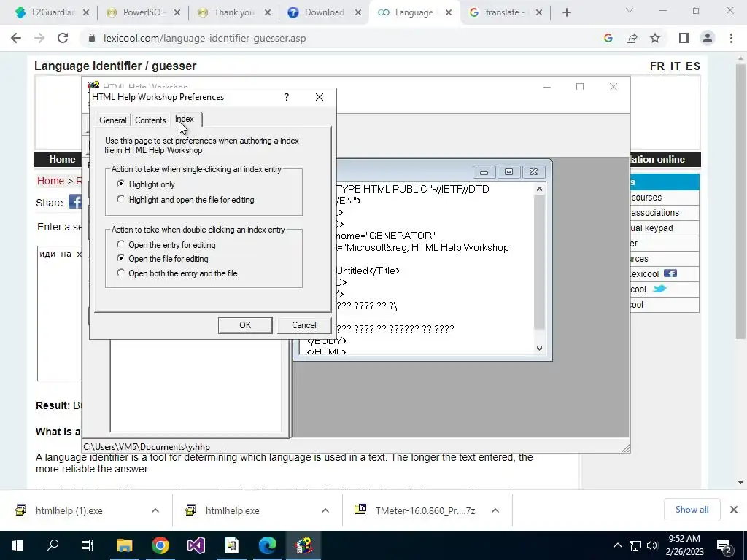Switch page language to IT

[x=675, y=66]
